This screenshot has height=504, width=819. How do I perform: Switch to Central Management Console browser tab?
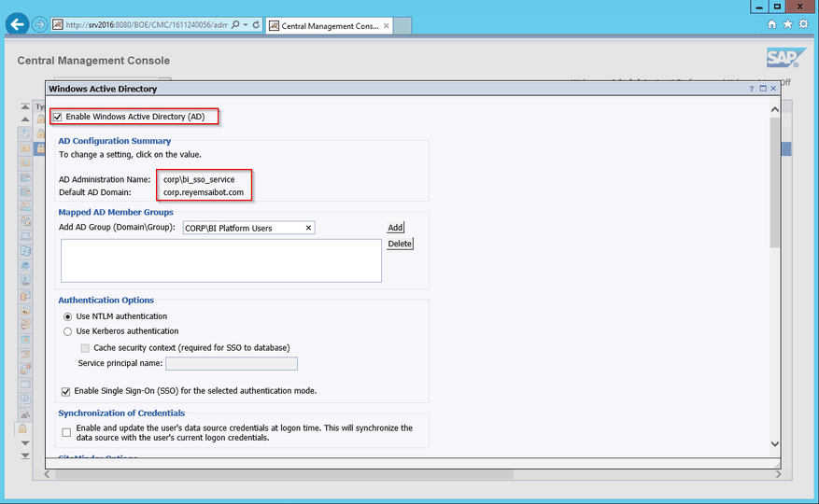coord(330,25)
